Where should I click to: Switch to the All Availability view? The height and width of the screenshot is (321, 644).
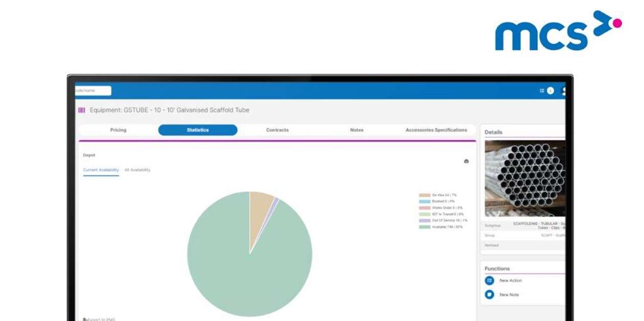click(x=136, y=170)
